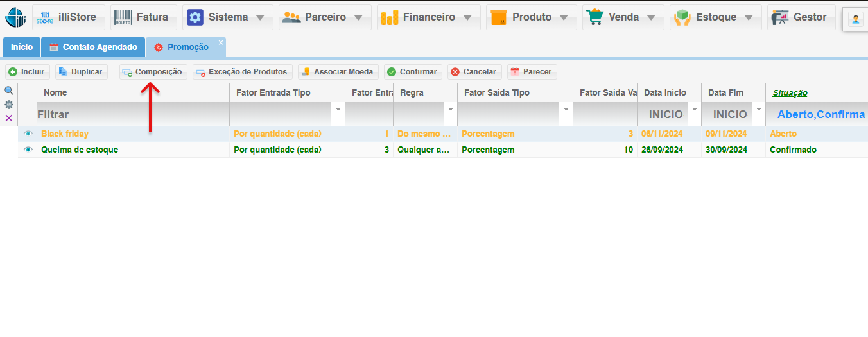Image resolution: width=868 pixels, height=337 pixels.
Task: Toggle eye icon for Queima de estoque row
Action: pyautogui.click(x=28, y=150)
